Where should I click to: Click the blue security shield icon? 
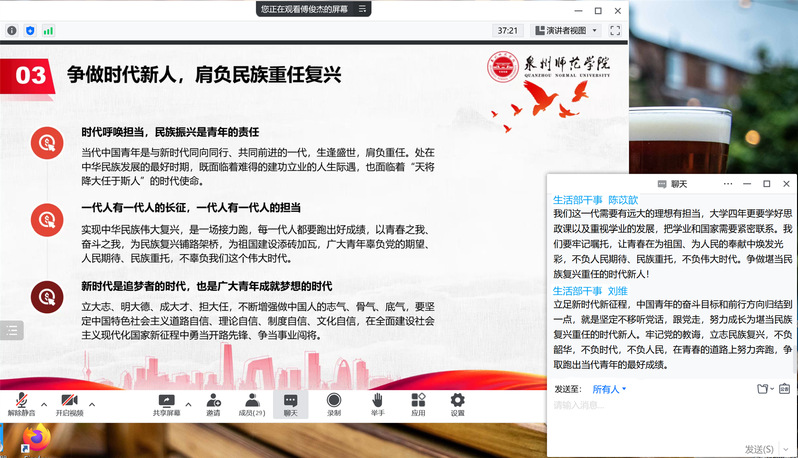point(31,31)
